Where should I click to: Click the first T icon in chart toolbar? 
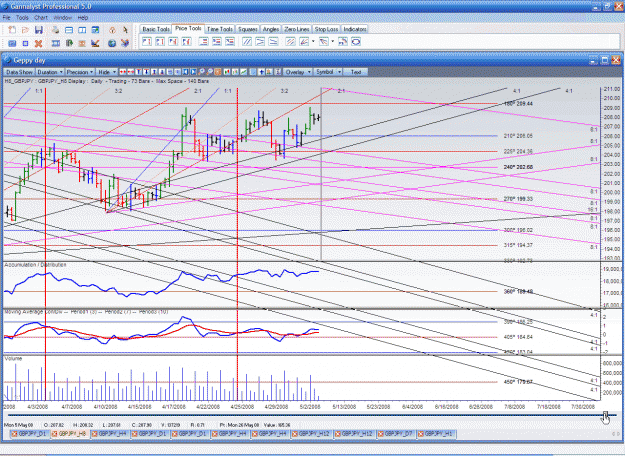click(x=139, y=72)
